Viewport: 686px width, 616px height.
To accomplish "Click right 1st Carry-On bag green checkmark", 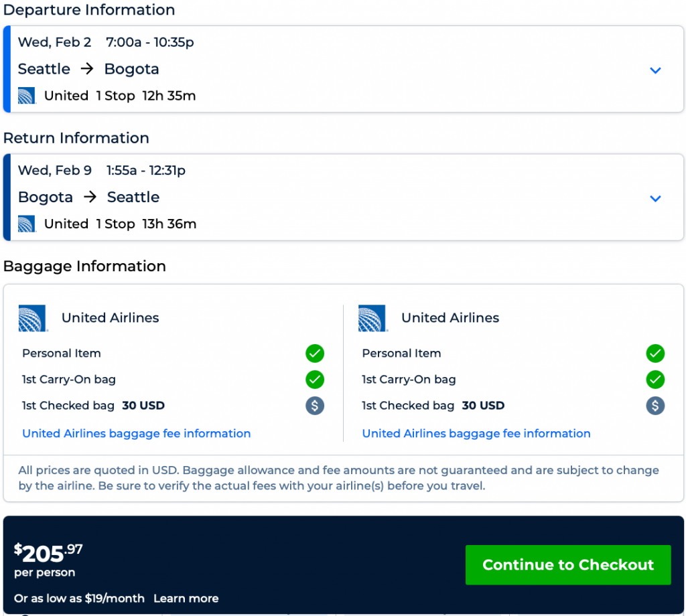I will 655,380.
